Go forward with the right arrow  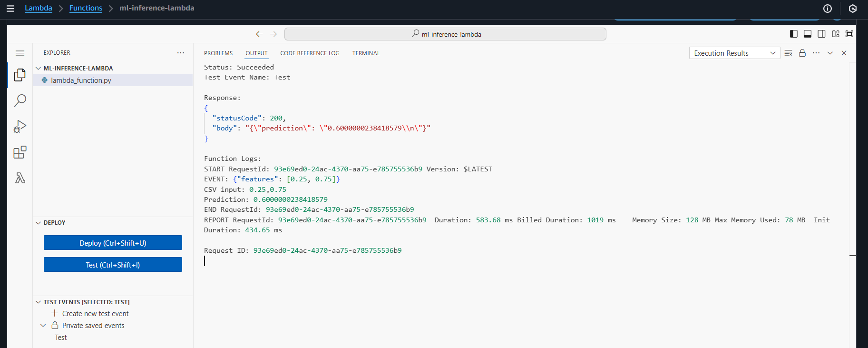[x=273, y=34]
